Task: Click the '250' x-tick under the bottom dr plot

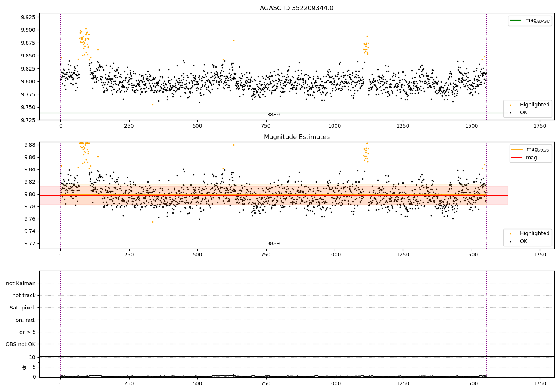Action: point(129,383)
